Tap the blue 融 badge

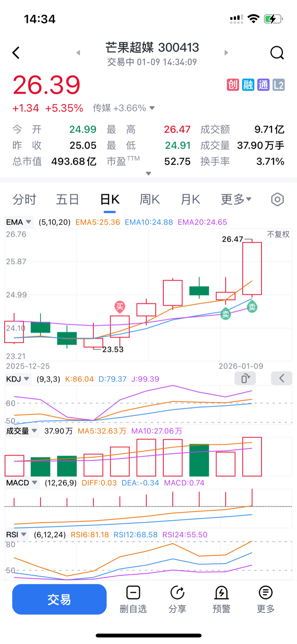[248, 84]
